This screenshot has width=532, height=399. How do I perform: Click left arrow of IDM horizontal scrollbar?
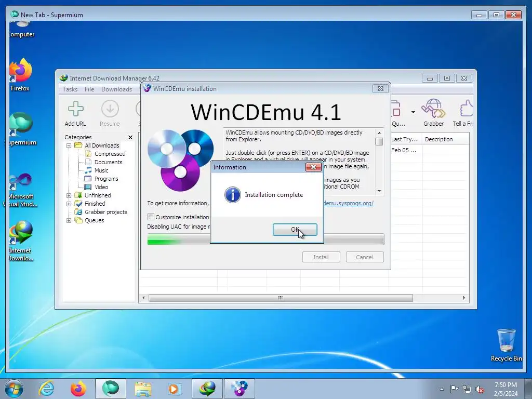click(143, 298)
